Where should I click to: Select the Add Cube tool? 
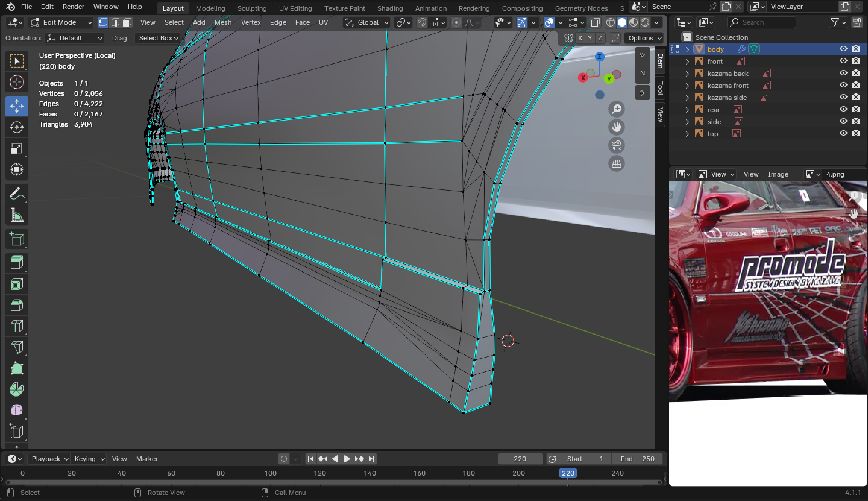tap(17, 239)
